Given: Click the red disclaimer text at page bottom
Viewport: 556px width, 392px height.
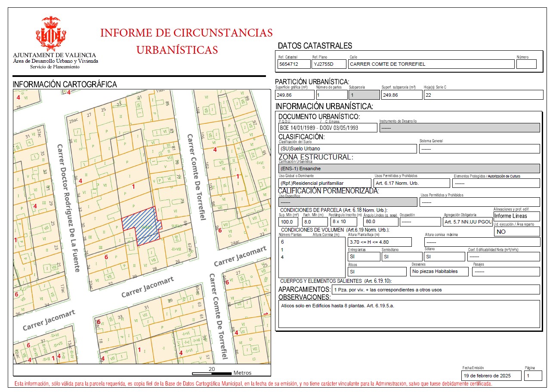Looking at the screenshot, I should pos(253,384).
